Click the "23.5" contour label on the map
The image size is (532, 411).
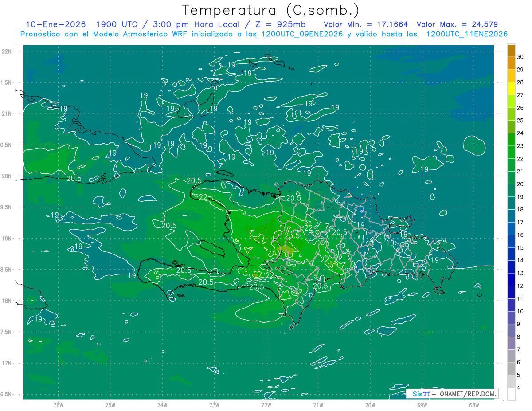pyautogui.click(x=292, y=236)
